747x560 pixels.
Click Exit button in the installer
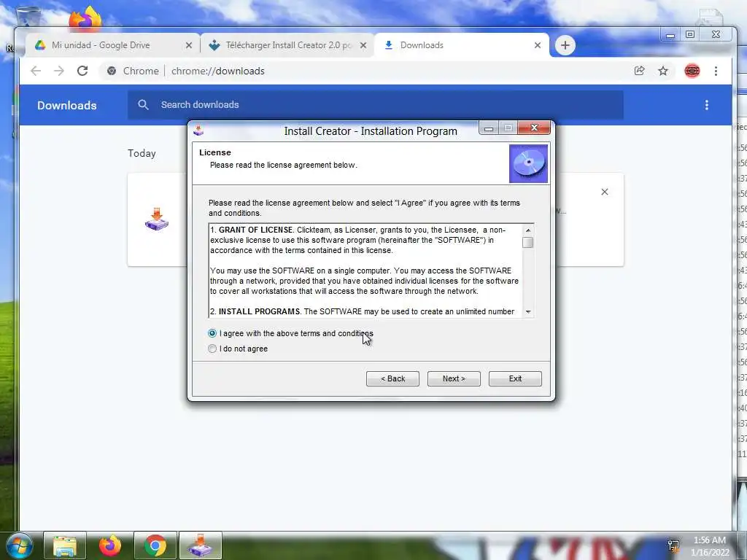[515, 378]
